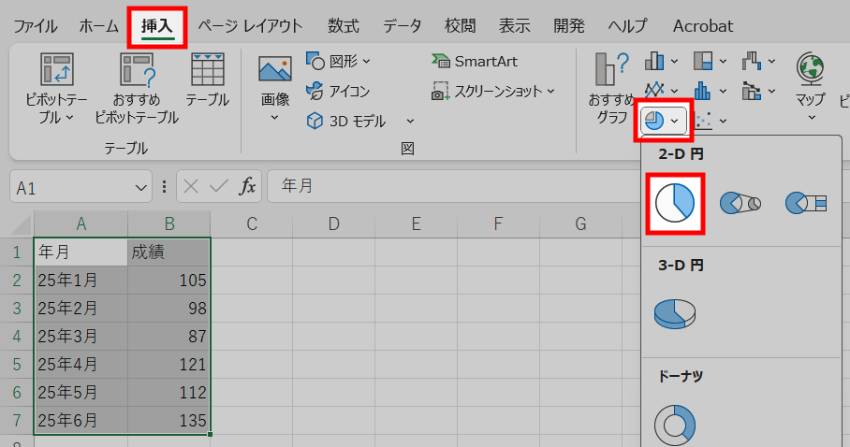Switch to the ホーム tab
850x447 pixels.
point(99,26)
